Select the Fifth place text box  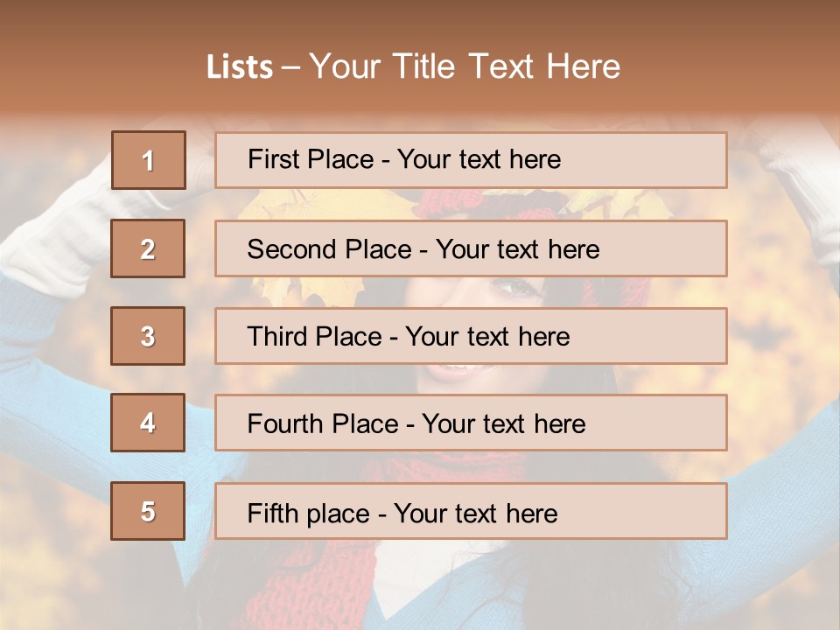pos(471,511)
